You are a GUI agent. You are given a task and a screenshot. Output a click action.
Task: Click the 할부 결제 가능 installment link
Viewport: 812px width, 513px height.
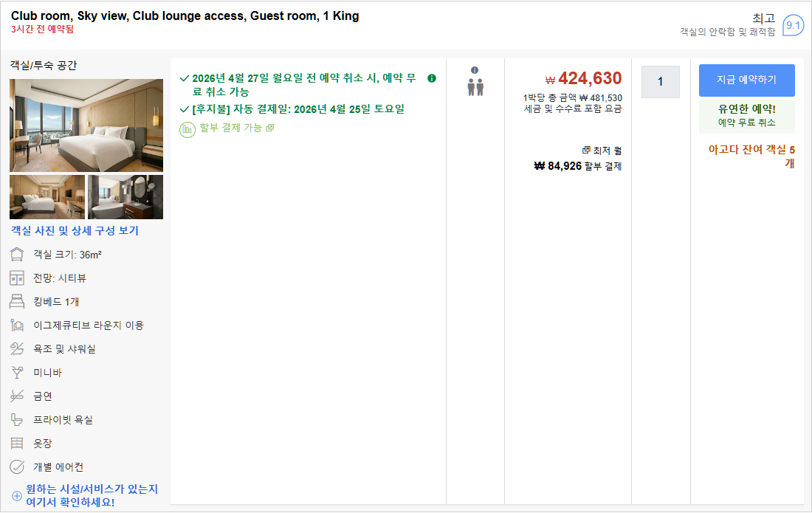click(x=233, y=128)
